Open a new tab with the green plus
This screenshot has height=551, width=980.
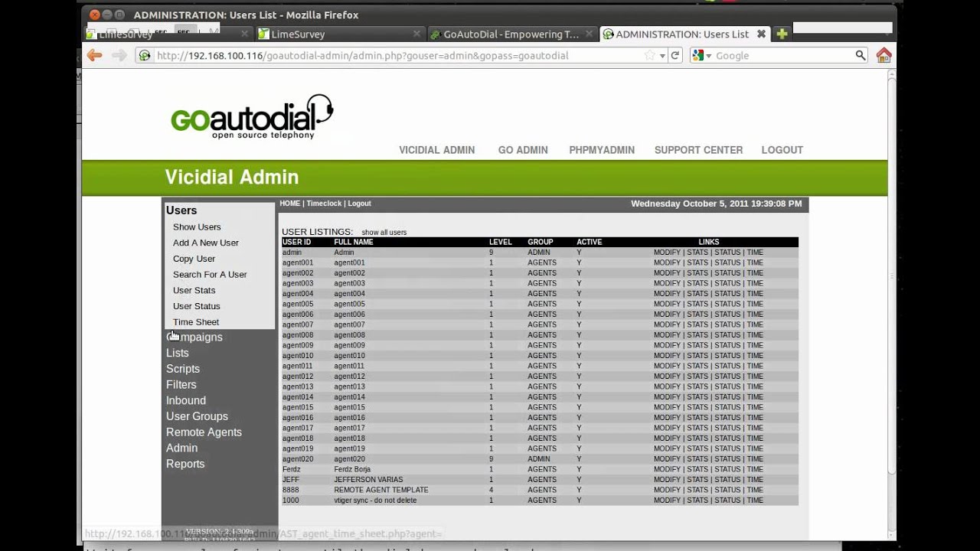[x=782, y=34]
